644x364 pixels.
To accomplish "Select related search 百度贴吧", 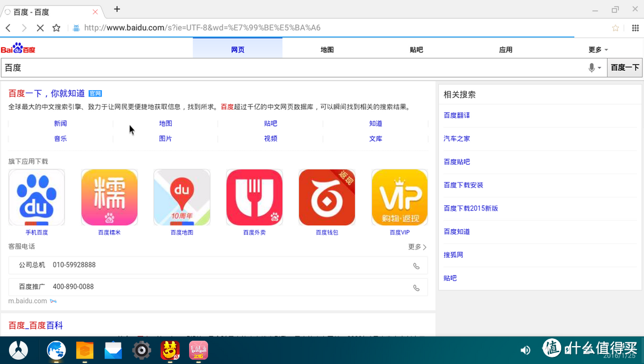I will (457, 162).
